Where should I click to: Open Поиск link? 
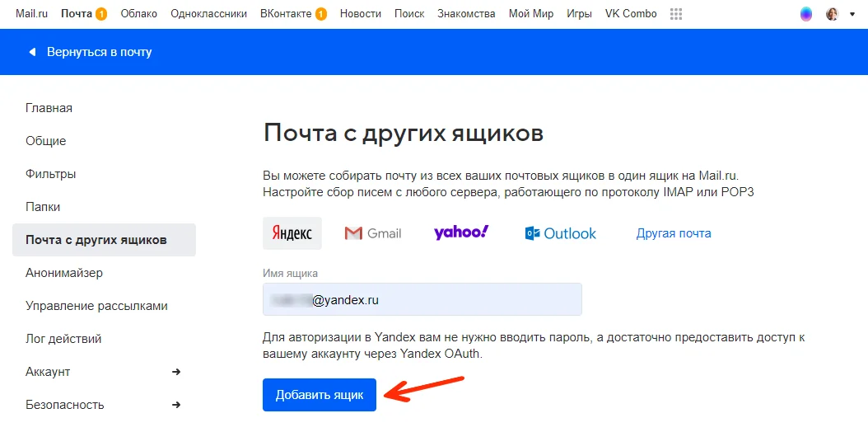point(409,14)
